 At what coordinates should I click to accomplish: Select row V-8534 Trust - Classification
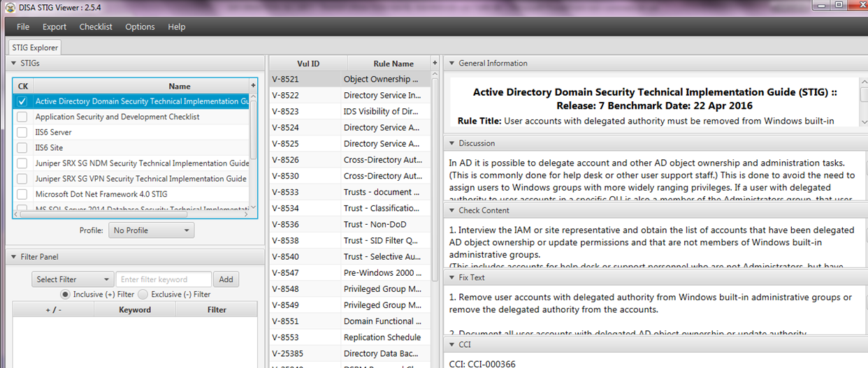[350, 208]
